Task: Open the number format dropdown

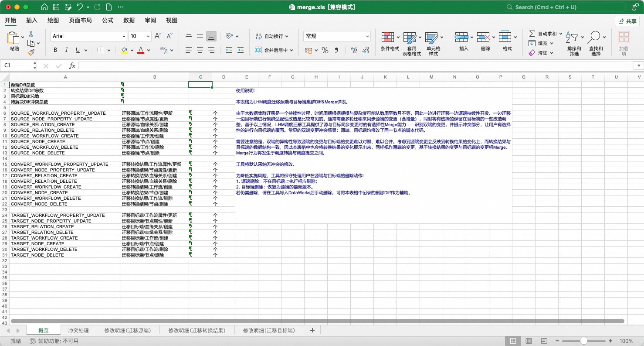Action: tap(367, 36)
